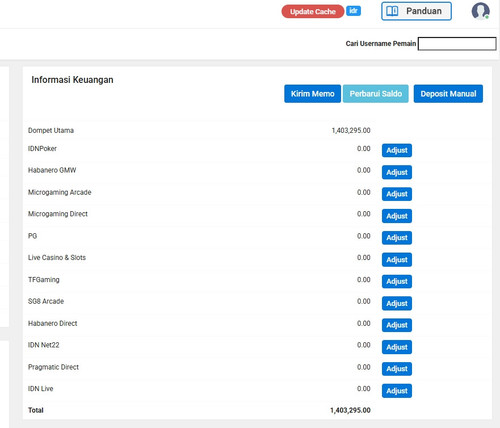Adjust the Live Casino & Slots balance
This screenshot has width=500, height=428.
397,260
